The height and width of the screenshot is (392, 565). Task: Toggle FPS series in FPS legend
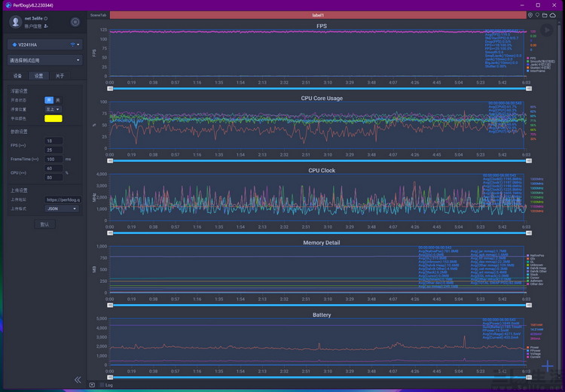click(x=531, y=58)
